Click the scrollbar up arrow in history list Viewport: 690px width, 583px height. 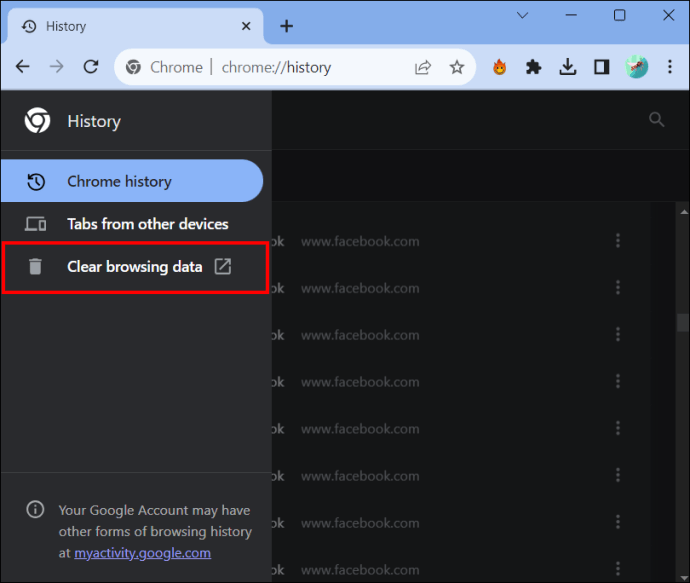[x=684, y=212]
